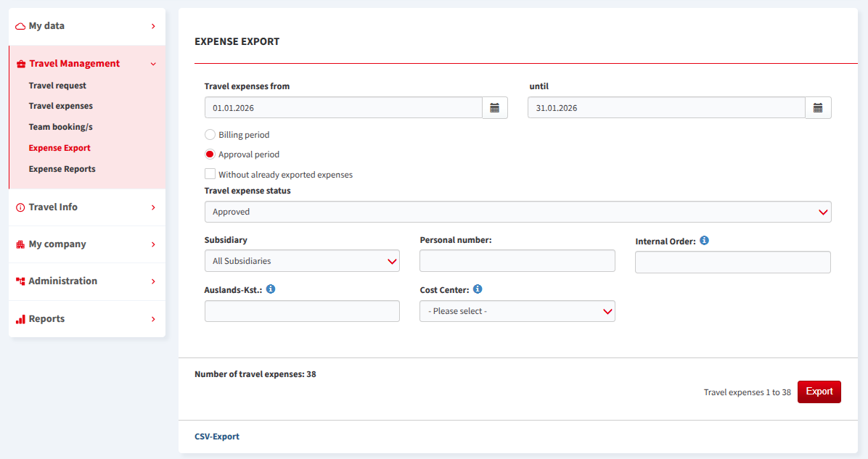Image resolution: width=868 pixels, height=459 pixels.
Task: Open calendar picker for the until date
Action: (x=818, y=108)
